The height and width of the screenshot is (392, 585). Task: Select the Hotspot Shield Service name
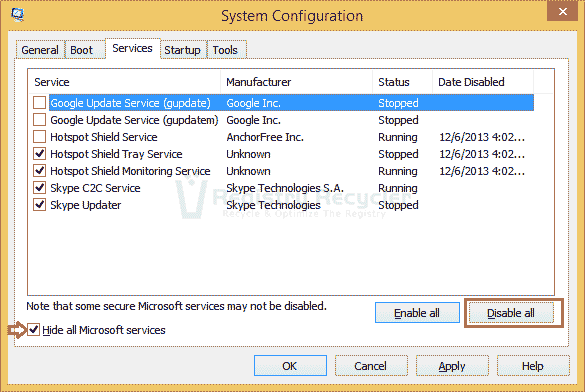tap(104, 137)
